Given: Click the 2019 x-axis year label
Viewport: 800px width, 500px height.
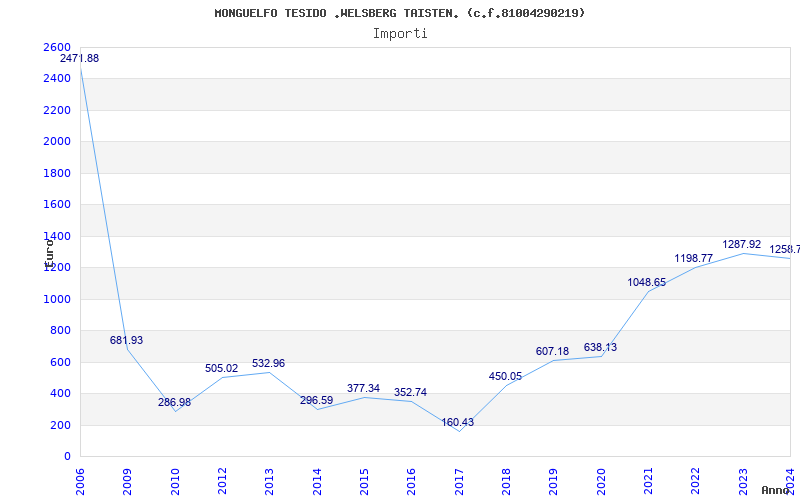Looking at the screenshot, I should pos(554,482).
